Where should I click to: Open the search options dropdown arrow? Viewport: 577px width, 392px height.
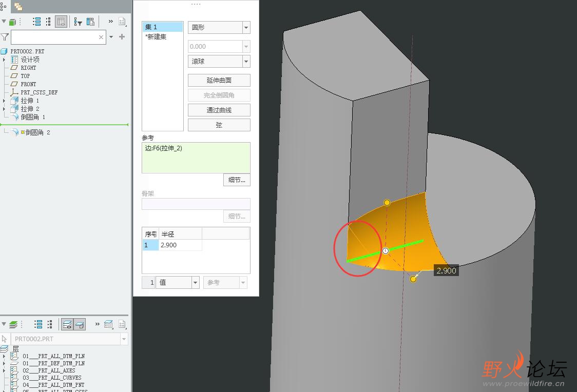pos(111,37)
